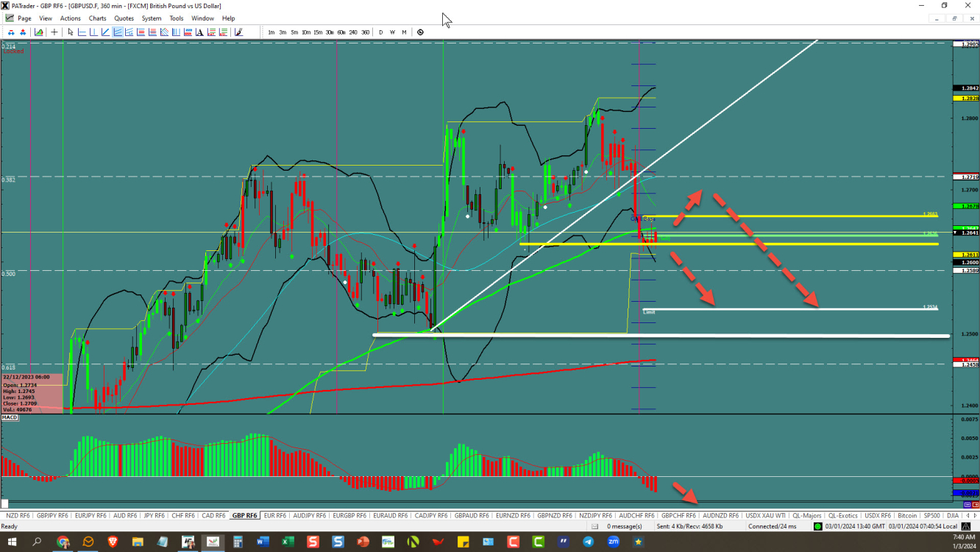Switch to Daily (D) timeframe

[x=380, y=32]
